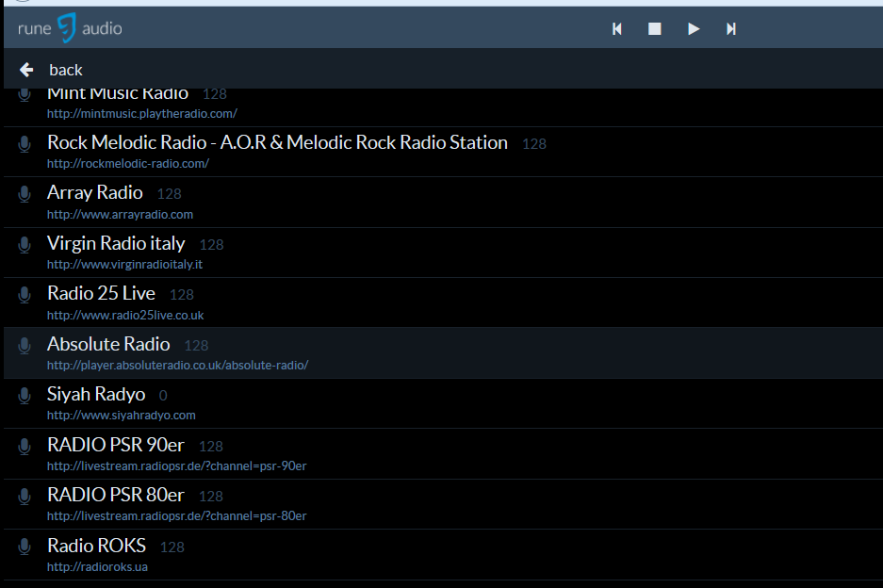Go back using the back label
This screenshot has width=883, height=588.
(66, 70)
